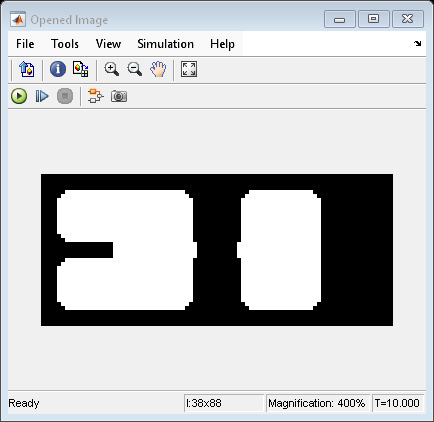Stop the simulation with gray stop button
434x422 pixels.
pyautogui.click(x=65, y=96)
